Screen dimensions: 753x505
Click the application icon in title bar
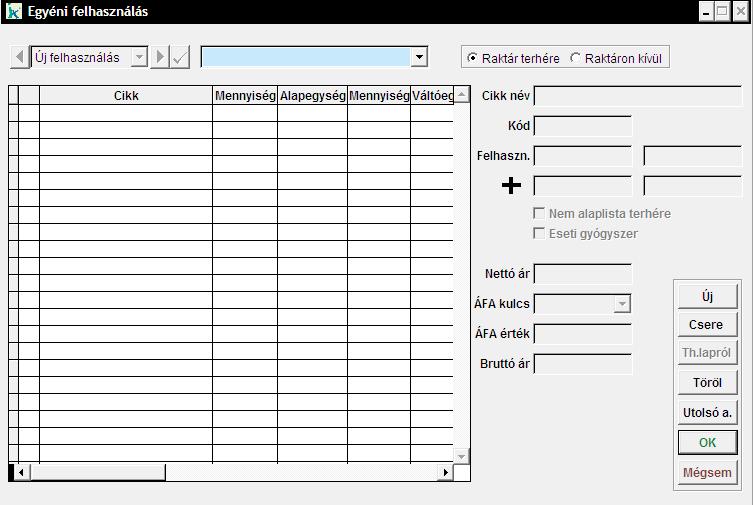tap(13, 12)
